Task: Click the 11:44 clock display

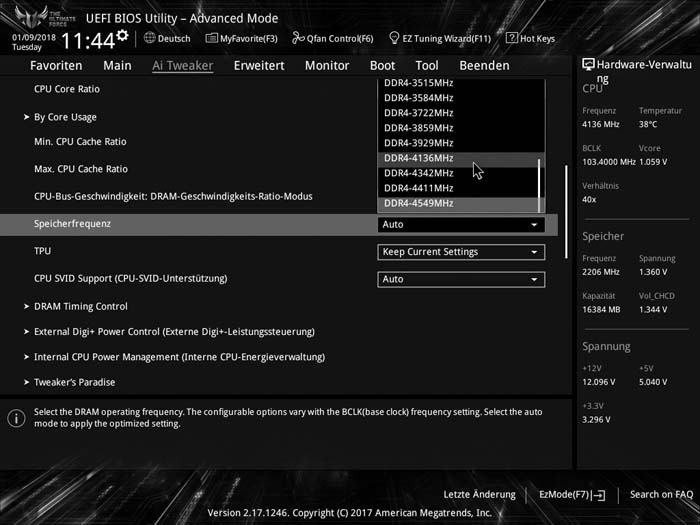Action: tap(88, 41)
